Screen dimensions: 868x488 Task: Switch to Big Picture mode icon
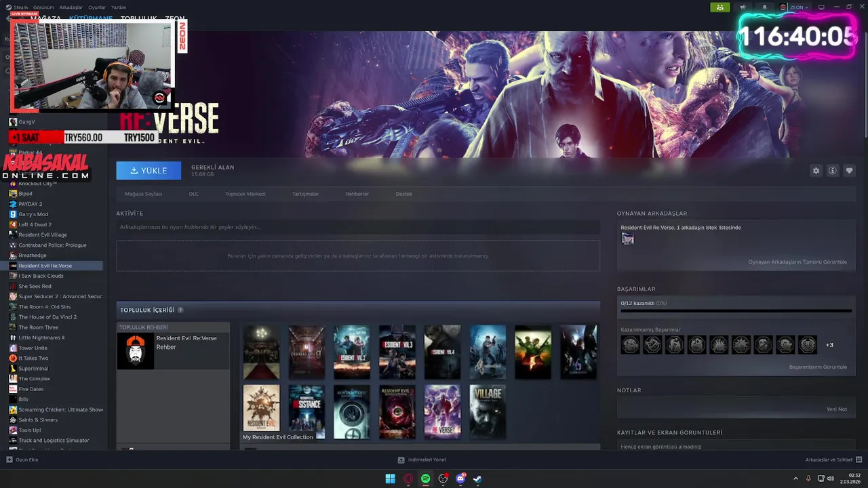tap(821, 7)
